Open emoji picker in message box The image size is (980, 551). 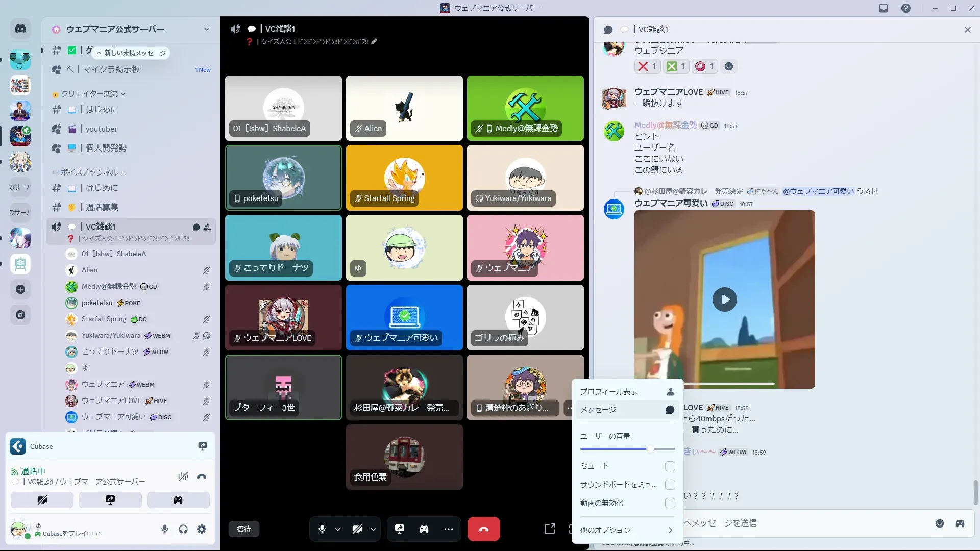[x=940, y=523]
